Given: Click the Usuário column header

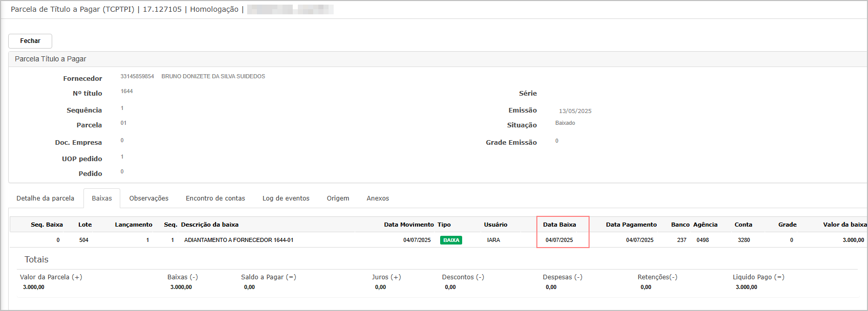Looking at the screenshot, I should coord(495,225).
